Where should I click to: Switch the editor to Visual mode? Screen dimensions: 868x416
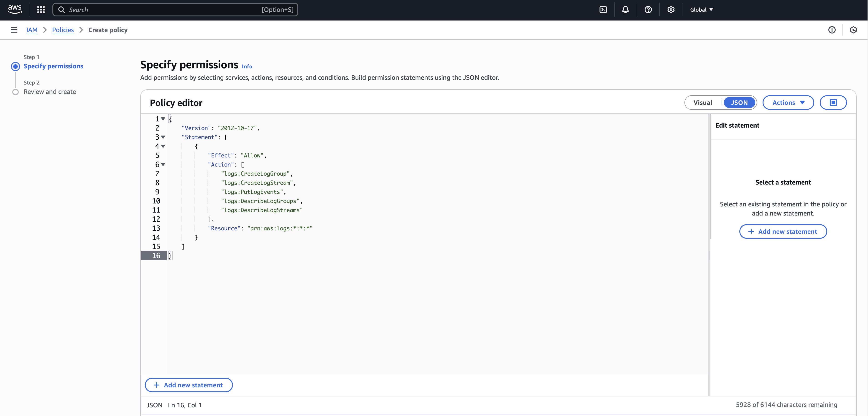tap(703, 103)
